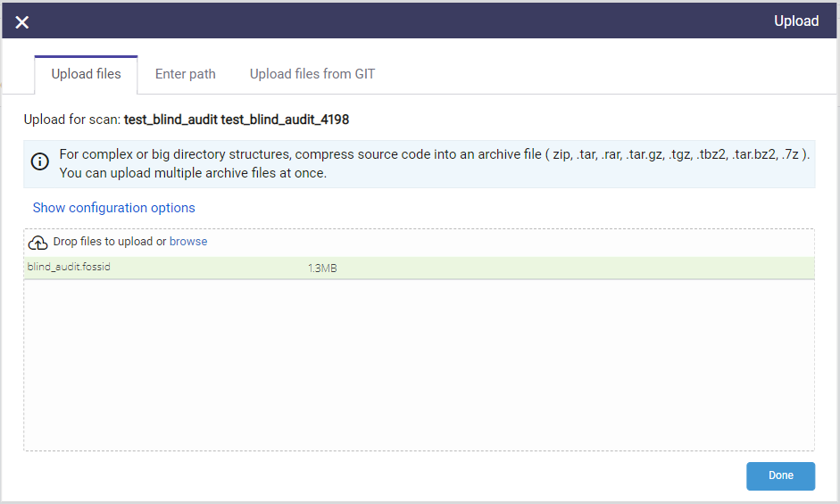This screenshot has height=504, width=840.
Task: Click the browse link to pick files
Action: coord(188,242)
